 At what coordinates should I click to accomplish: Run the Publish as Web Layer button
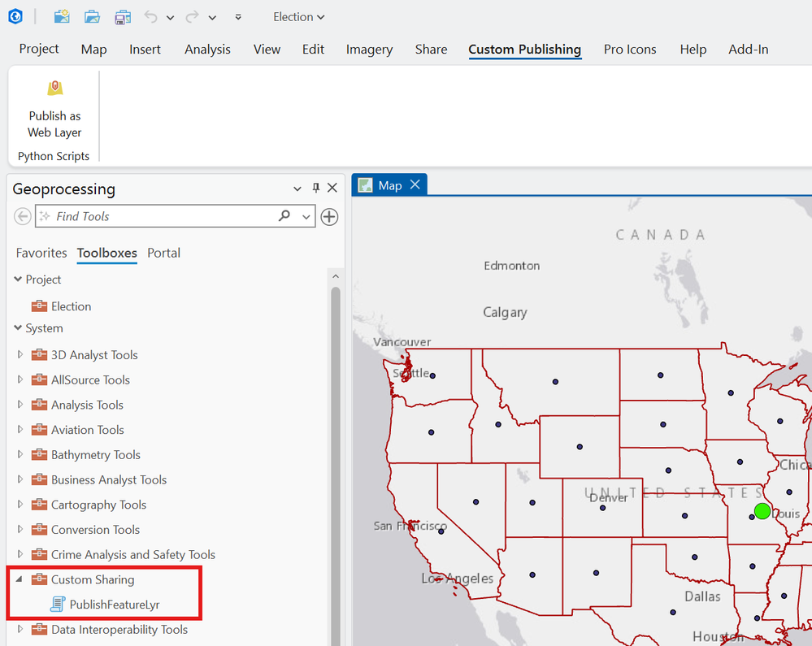[x=54, y=109]
